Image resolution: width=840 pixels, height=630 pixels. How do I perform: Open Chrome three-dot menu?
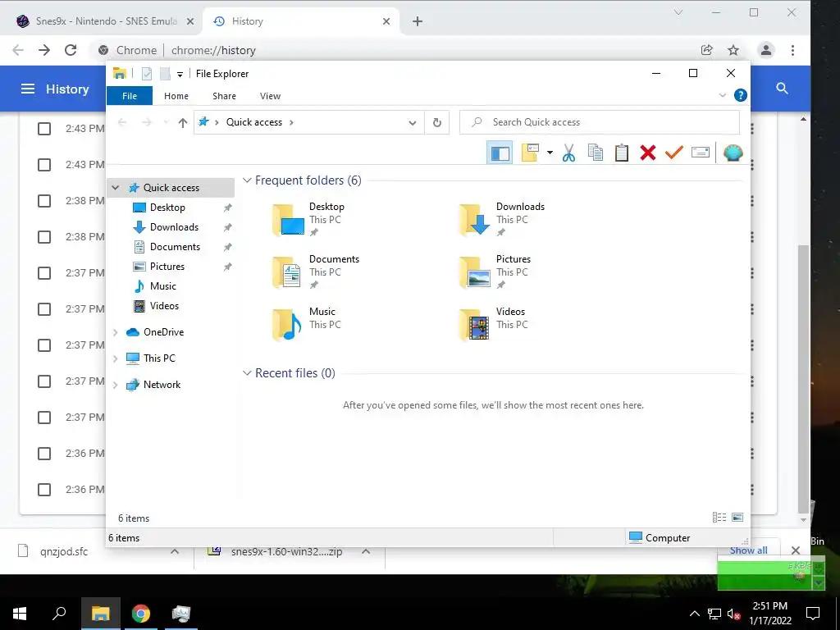click(793, 50)
